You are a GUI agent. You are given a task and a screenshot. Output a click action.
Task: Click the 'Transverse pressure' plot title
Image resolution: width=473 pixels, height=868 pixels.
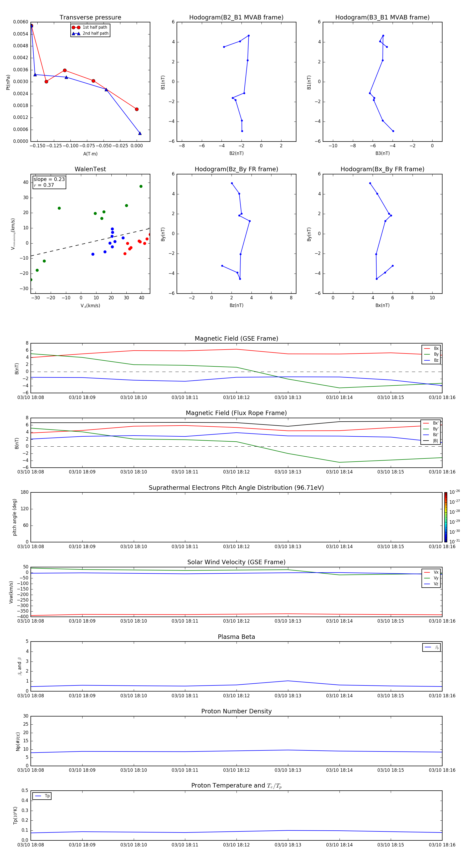90,18
